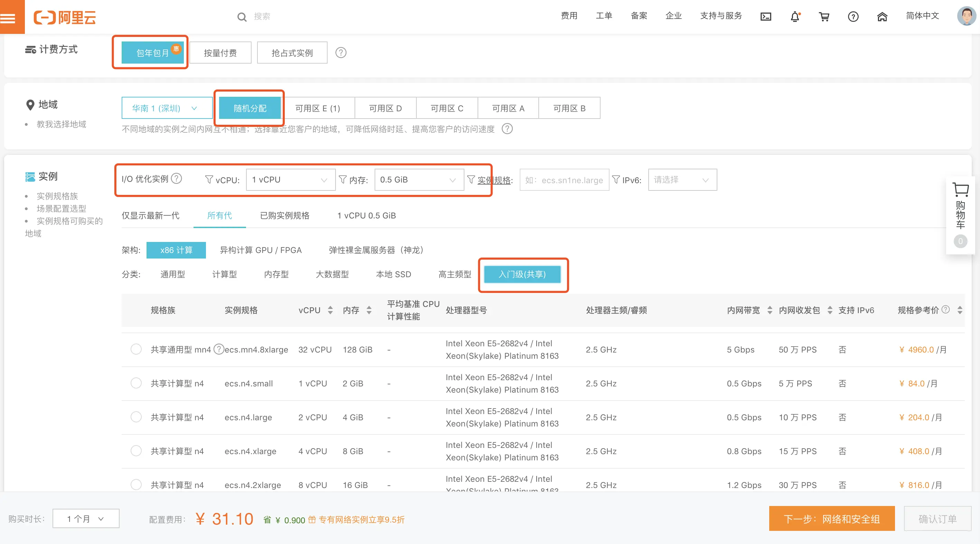Click the user avatar picture
Screen dimensions: 980x544
pos(966,16)
